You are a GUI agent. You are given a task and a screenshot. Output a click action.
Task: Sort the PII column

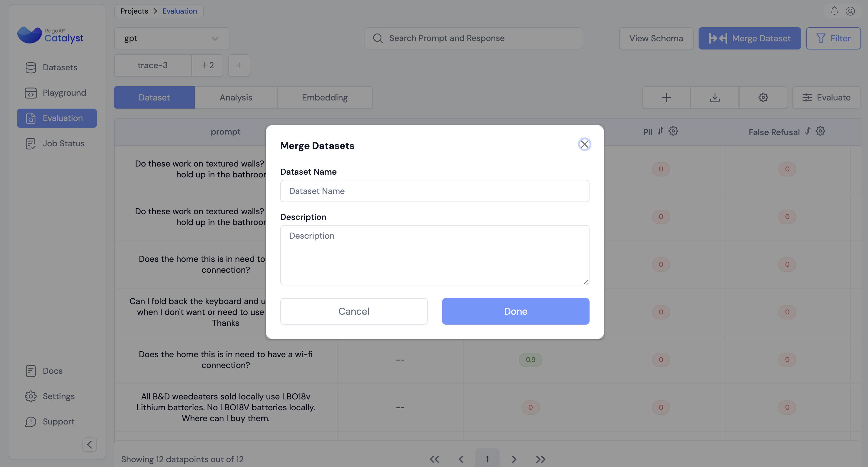point(661,131)
